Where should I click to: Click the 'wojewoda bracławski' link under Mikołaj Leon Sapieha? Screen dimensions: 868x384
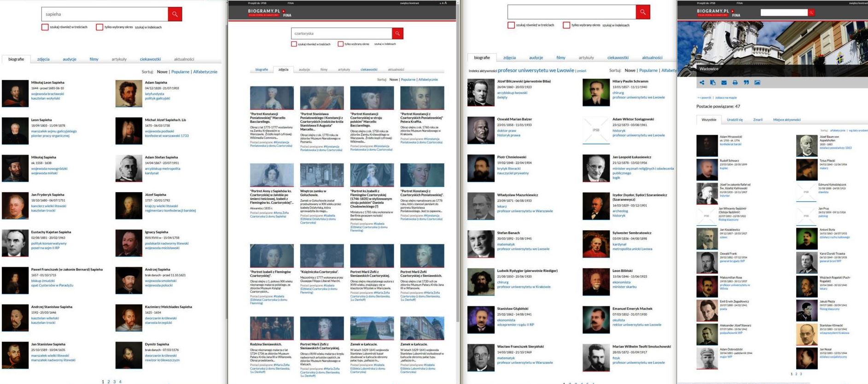[47, 94]
